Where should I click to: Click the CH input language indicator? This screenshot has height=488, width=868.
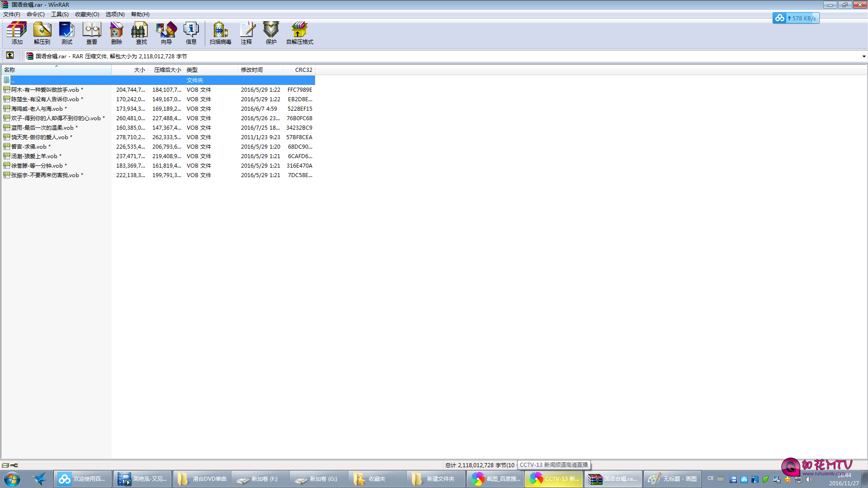711,479
